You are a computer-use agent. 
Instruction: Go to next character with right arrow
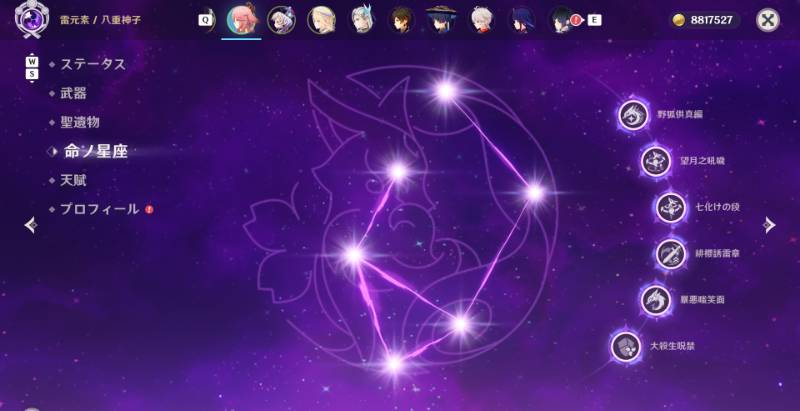[x=769, y=225]
